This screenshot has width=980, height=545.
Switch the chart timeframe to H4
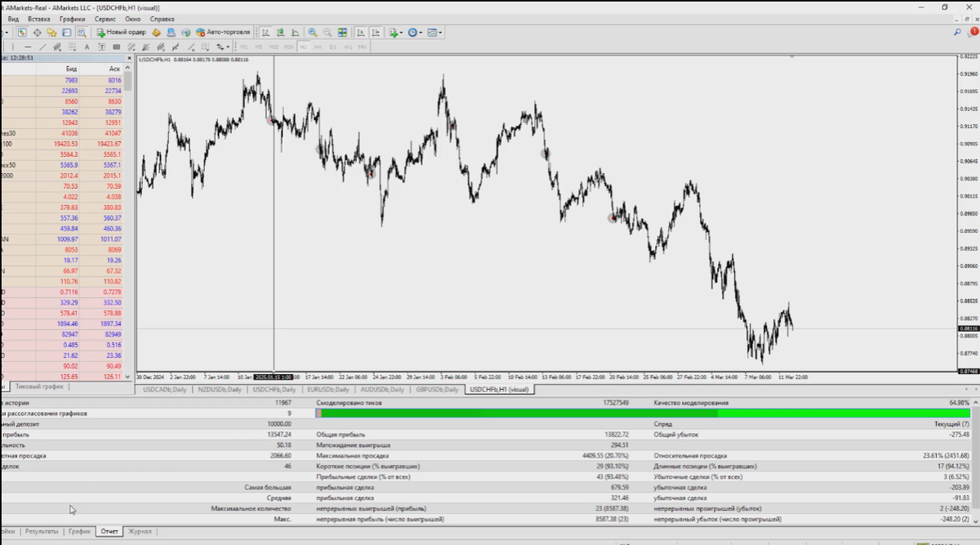318,47
